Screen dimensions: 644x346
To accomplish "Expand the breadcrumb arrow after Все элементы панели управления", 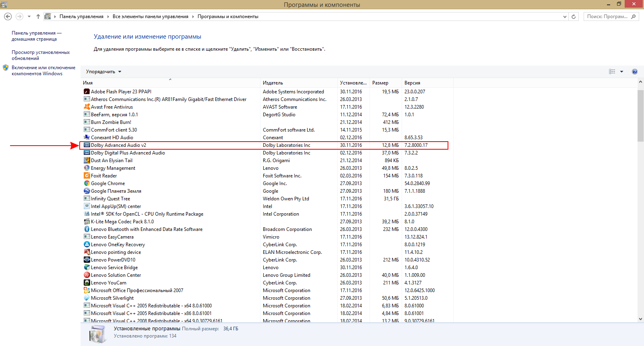I will tap(193, 16).
